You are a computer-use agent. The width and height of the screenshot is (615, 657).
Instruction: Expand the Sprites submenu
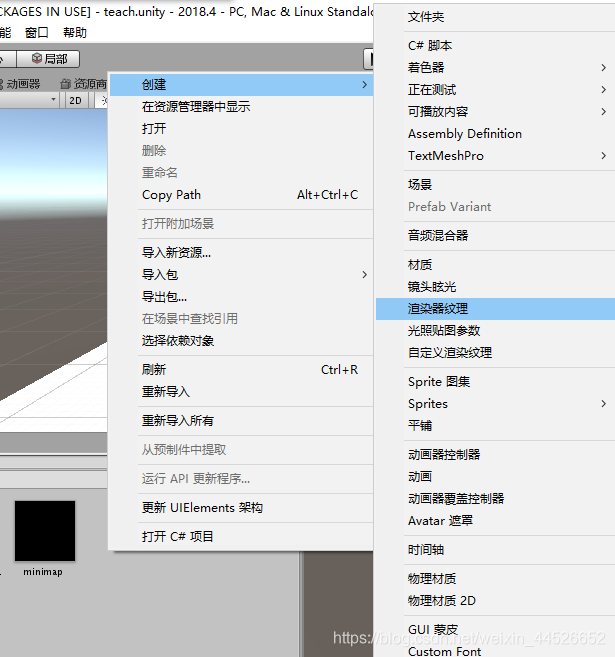pyautogui.click(x=495, y=404)
